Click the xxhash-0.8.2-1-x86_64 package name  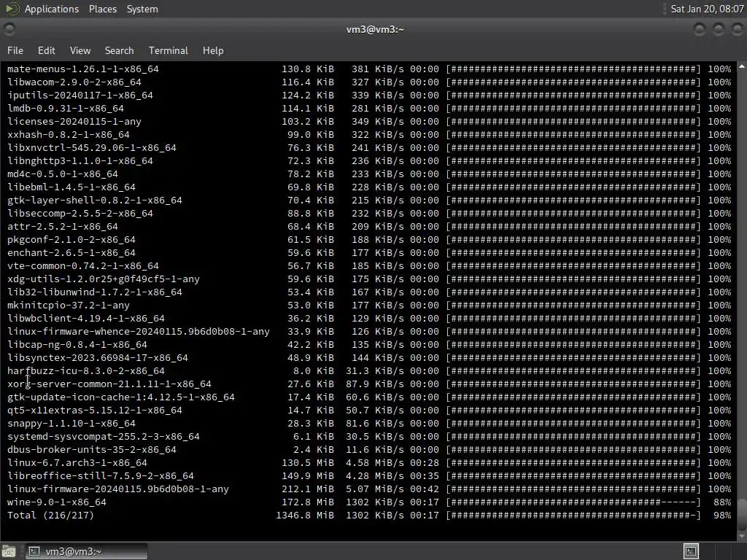68,135
